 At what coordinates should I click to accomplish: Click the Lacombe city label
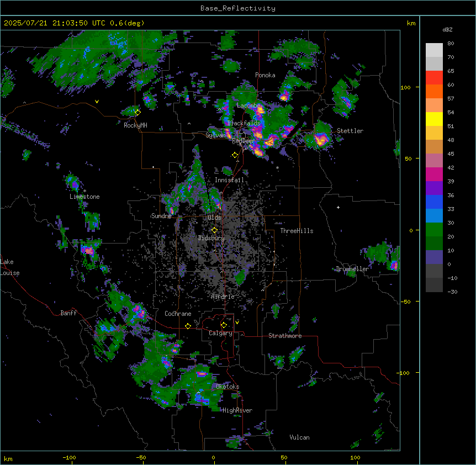[x=248, y=105]
